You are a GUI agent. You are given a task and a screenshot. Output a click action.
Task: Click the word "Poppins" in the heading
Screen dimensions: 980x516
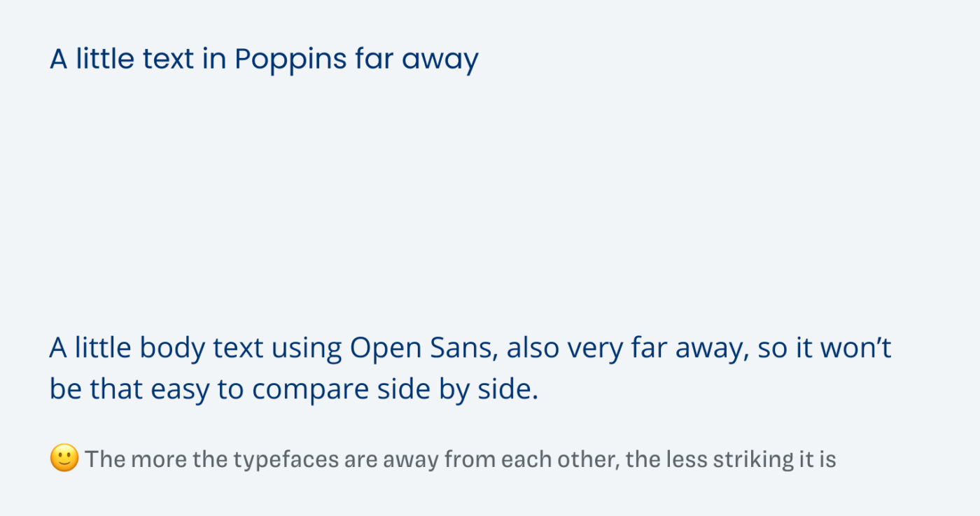(290, 60)
